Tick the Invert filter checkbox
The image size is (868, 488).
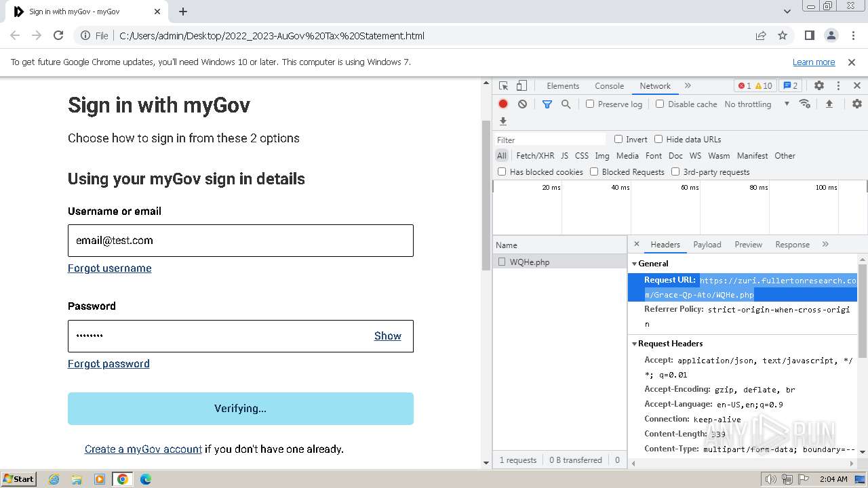618,139
